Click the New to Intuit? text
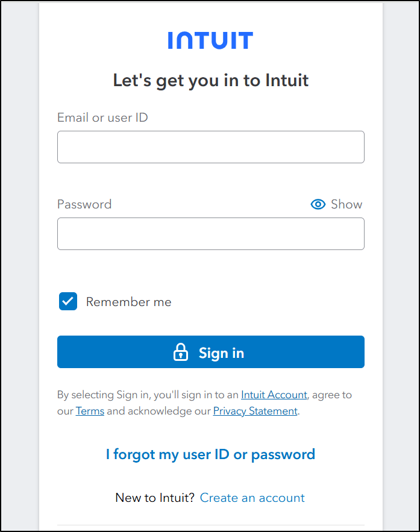 pyautogui.click(x=155, y=498)
